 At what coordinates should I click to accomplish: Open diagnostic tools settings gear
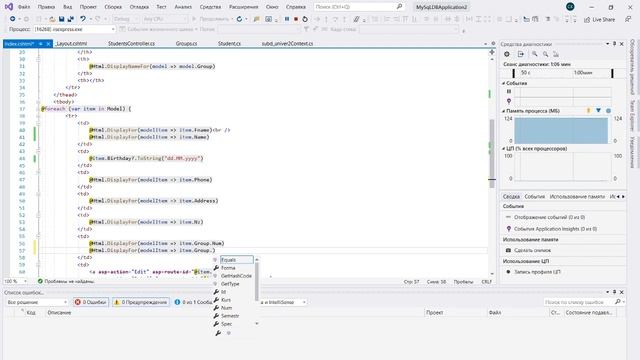[x=507, y=54]
